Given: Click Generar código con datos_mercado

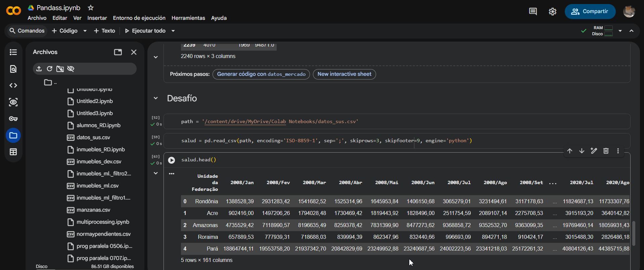Looking at the screenshot, I should (x=261, y=74).
